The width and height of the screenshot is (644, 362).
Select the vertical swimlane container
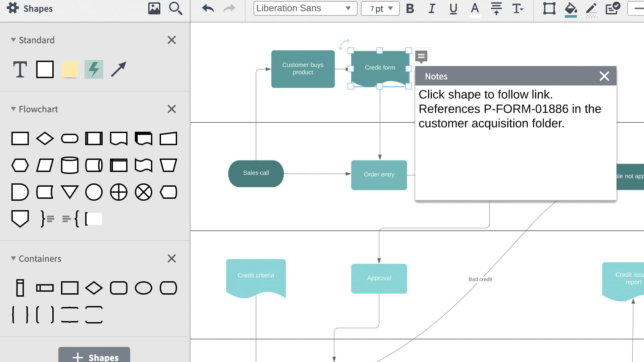click(20, 288)
